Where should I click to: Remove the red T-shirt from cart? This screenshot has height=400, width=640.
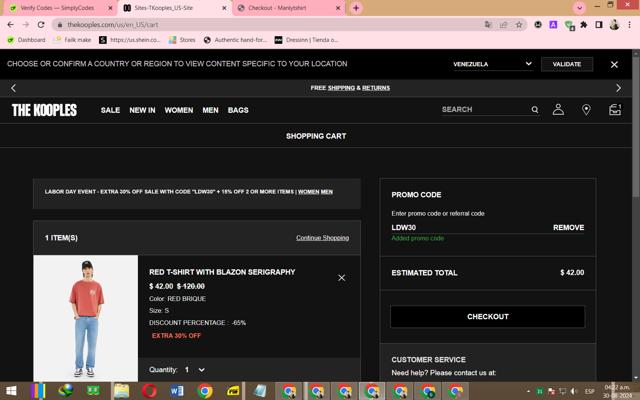[x=342, y=278]
